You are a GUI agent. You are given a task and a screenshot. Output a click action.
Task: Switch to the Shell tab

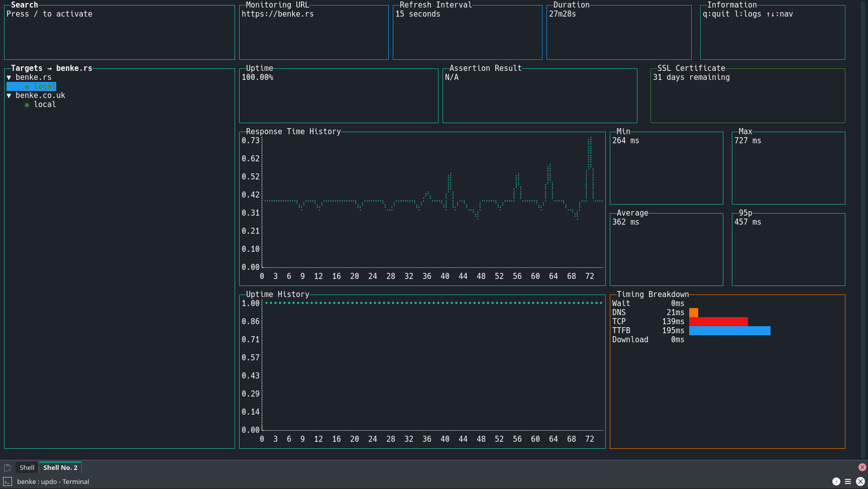pos(27,467)
